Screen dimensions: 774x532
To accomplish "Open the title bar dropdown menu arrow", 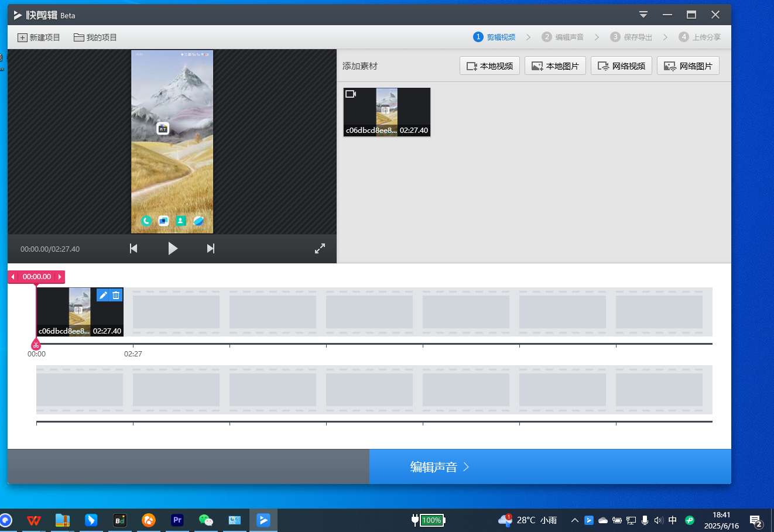I will [x=643, y=15].
